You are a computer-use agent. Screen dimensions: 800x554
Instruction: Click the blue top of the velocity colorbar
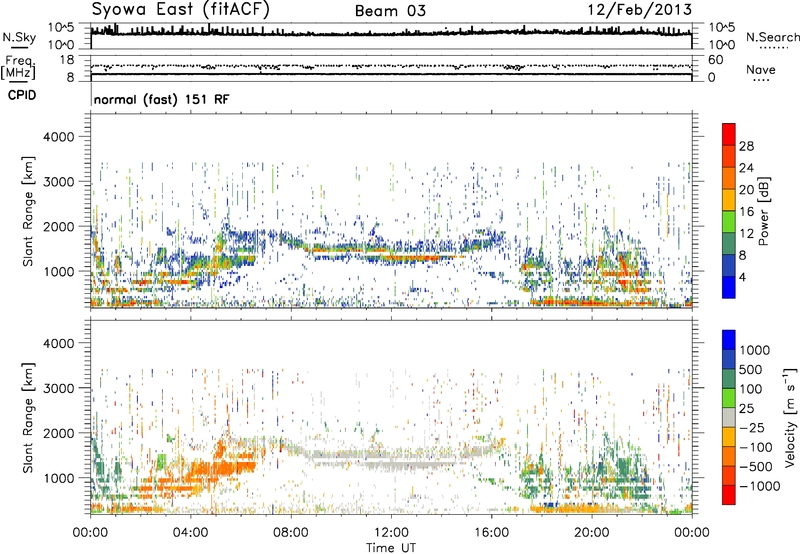729,340
